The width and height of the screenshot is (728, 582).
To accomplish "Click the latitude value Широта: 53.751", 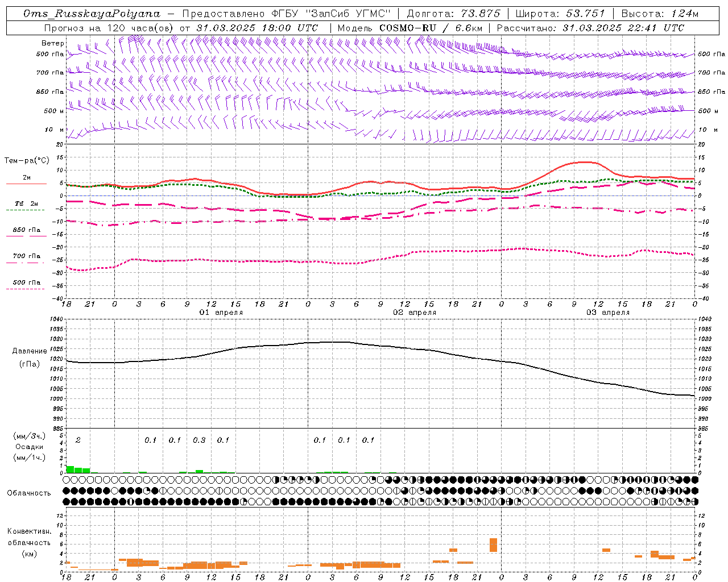I will (561, 14).
